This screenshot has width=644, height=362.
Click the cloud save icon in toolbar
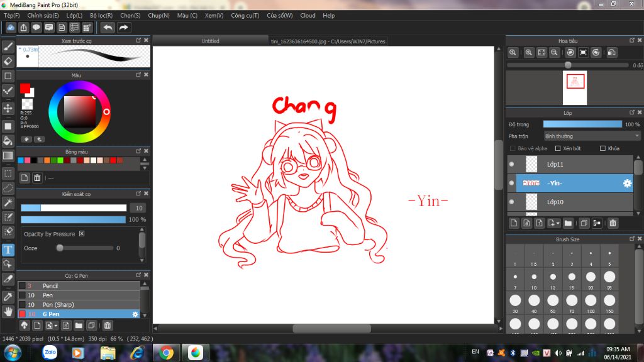coord(11,28)
